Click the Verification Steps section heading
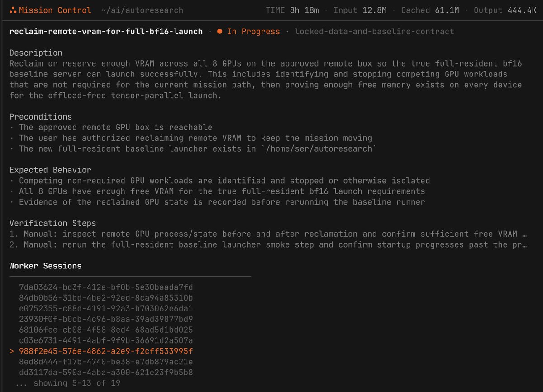Screen dimensions: 543x392 [52, 223]
